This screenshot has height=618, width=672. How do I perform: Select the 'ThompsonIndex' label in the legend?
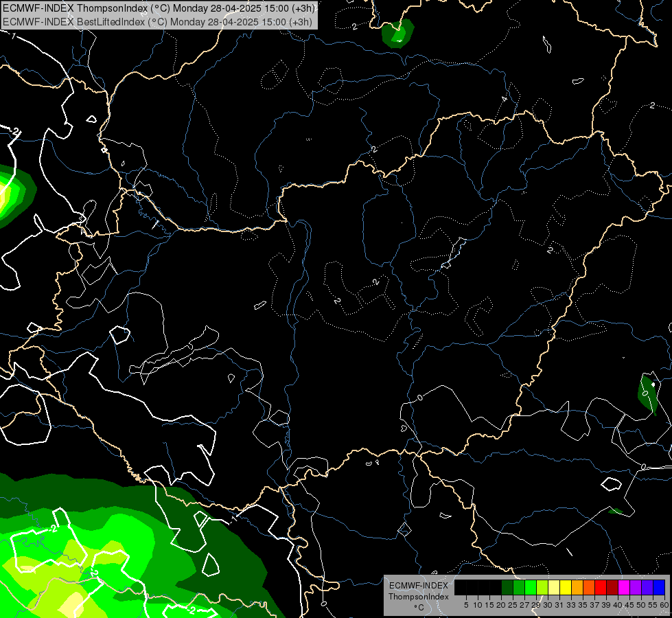click(x=419, y=597)
